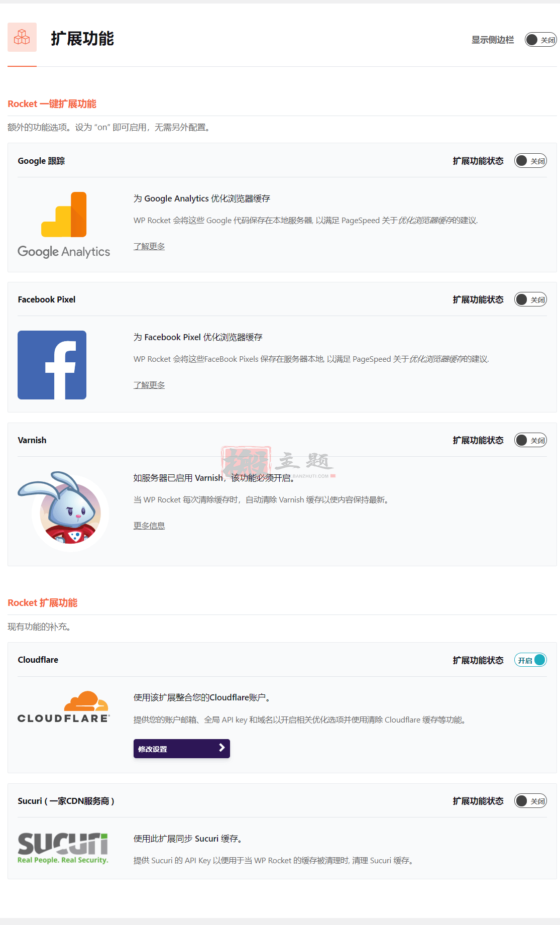This screenshot has height=925, width=560.
Task: Toggle the 显示侧边栏 switch
Action: pyautogui.click(x=540, y=40)
